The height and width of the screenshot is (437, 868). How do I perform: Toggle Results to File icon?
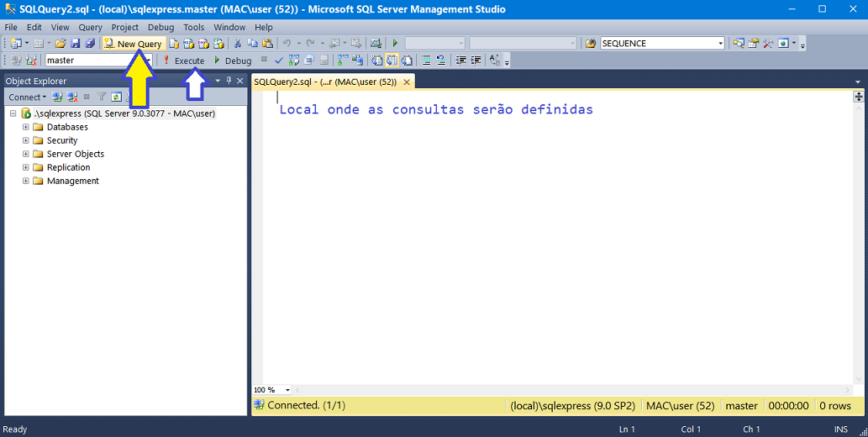407,61
